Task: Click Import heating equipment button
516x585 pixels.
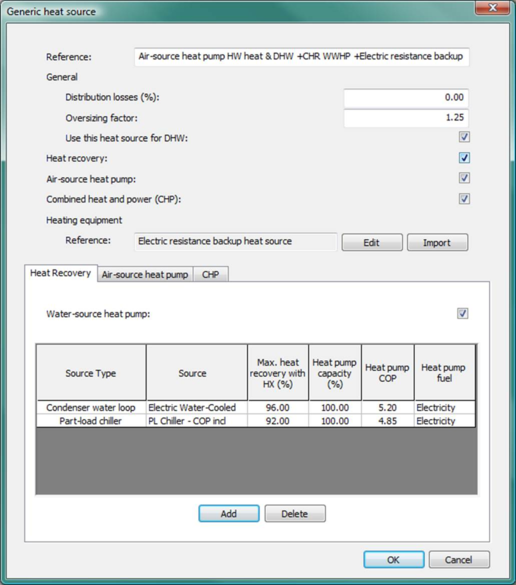Action: [x=437, y=243]
